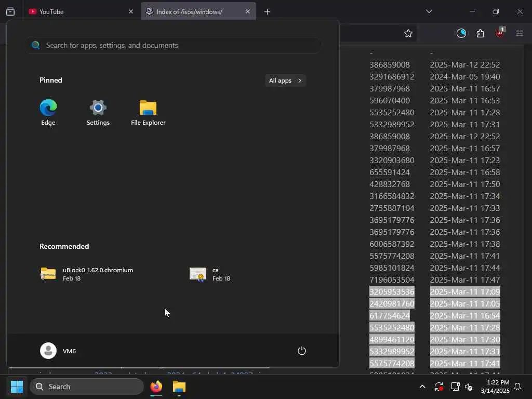Click highlighted date 2025-Mar-11 17:09

pos(465,291)
